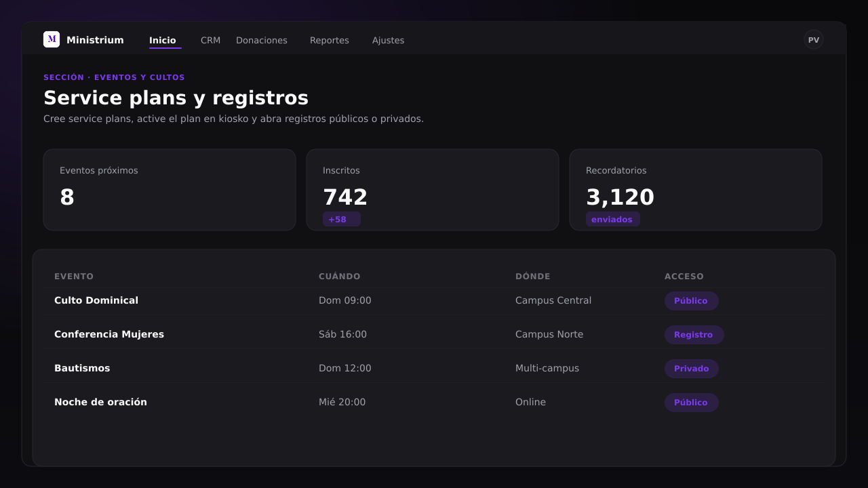Click the DÓNDE column header
868x488 pixels.
click(533, 277)
